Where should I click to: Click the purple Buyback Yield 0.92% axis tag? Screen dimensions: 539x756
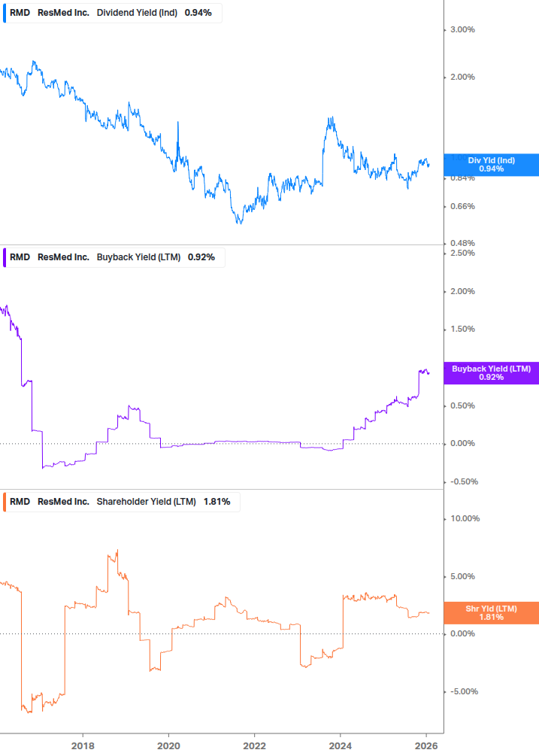[x=492, y=372]
